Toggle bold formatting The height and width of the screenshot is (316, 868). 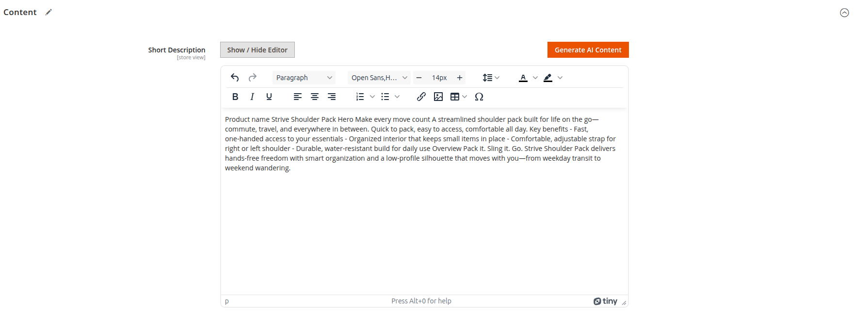(235, 97)
